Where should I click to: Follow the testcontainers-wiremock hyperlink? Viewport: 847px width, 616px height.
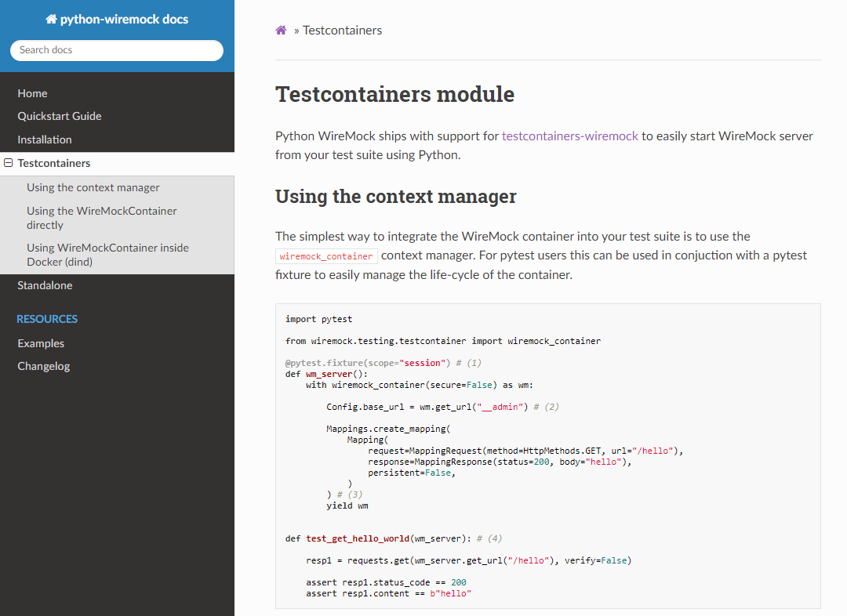[x=570, y=136]
